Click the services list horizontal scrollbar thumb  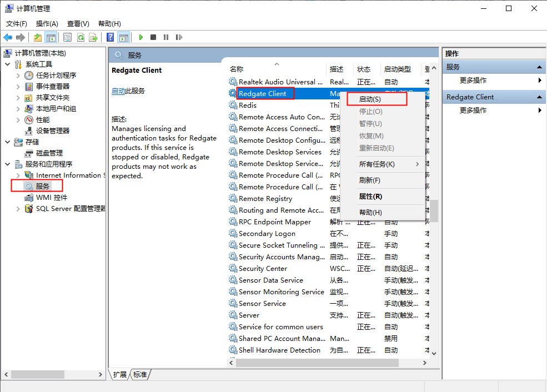(317, 363)
